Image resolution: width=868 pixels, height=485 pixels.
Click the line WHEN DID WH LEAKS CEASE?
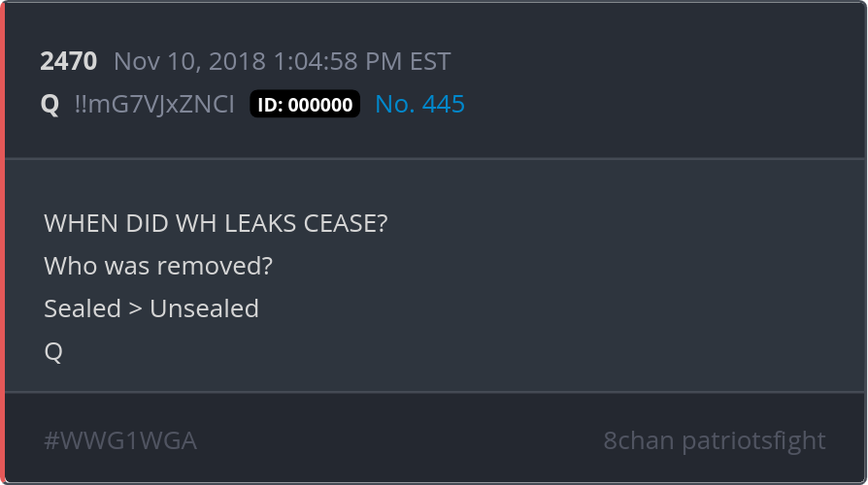(x=216, y=223)
